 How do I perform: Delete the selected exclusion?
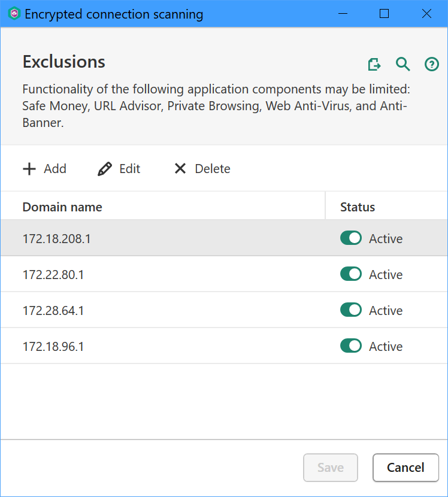coord(202,169)
